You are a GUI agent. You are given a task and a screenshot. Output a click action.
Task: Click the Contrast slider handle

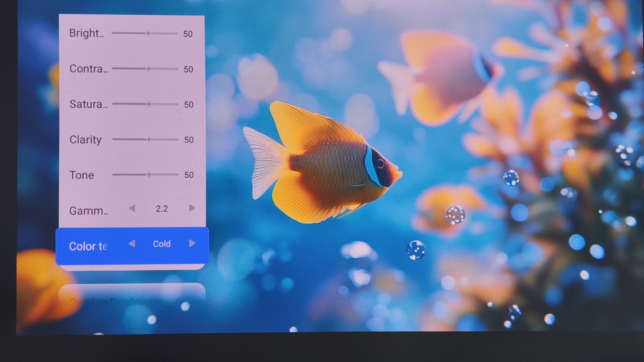pyautogui.click(x=149, y=69)
